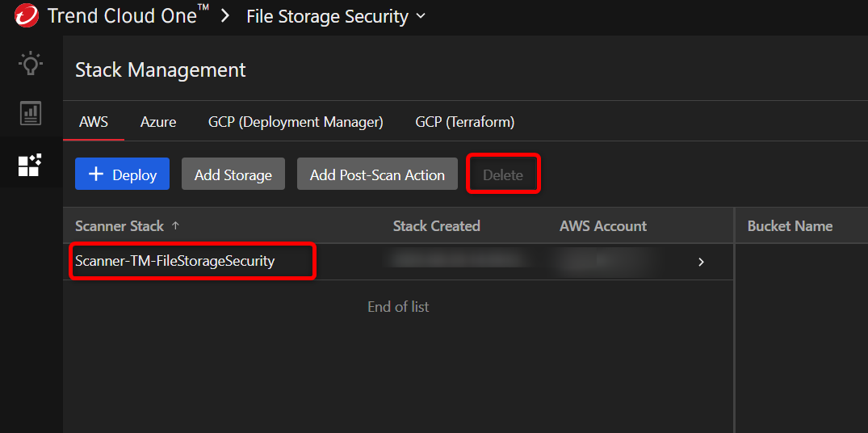Click the Add Post-Scan Action button

click(x=377, y=174)
